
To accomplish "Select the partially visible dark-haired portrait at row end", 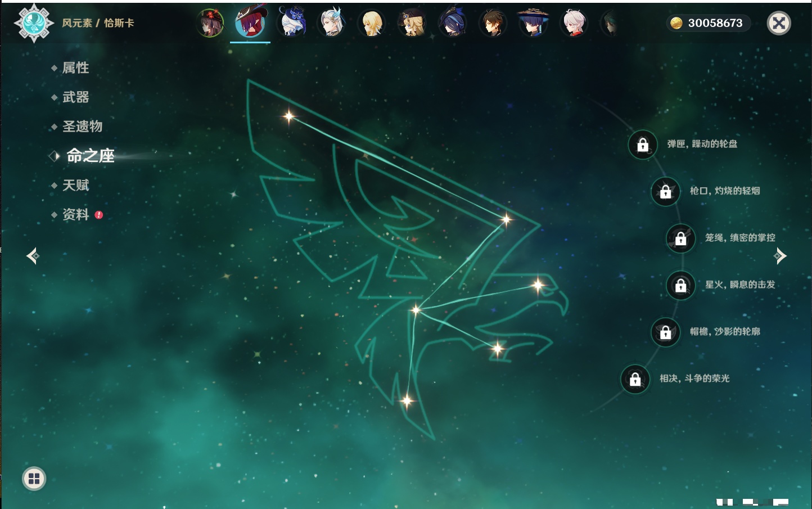I will click(609, 24).
